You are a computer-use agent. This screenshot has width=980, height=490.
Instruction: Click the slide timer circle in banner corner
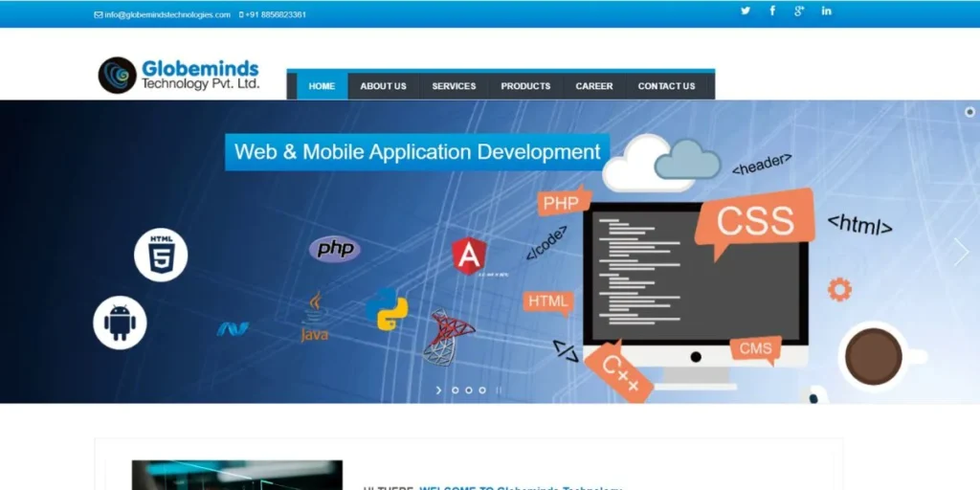coord(969,112)
